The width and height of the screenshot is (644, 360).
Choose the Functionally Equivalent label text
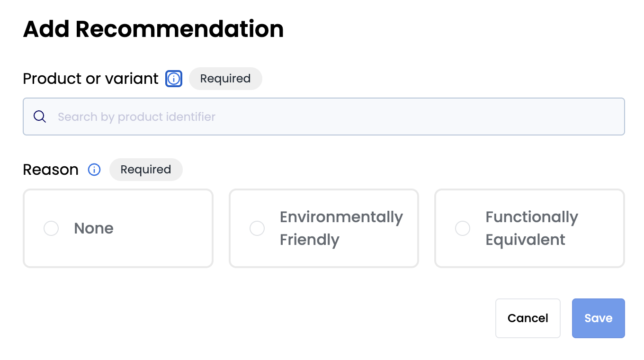pos(532,228)
